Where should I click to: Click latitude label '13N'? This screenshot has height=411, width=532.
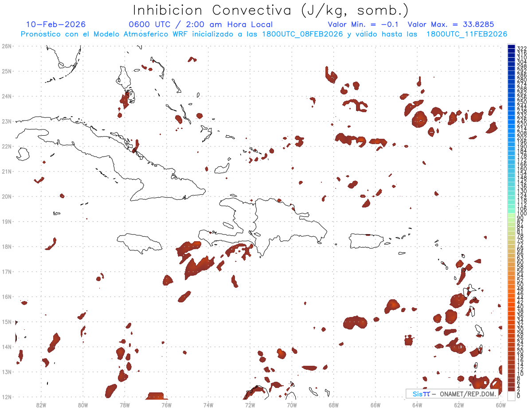[6, 372]
